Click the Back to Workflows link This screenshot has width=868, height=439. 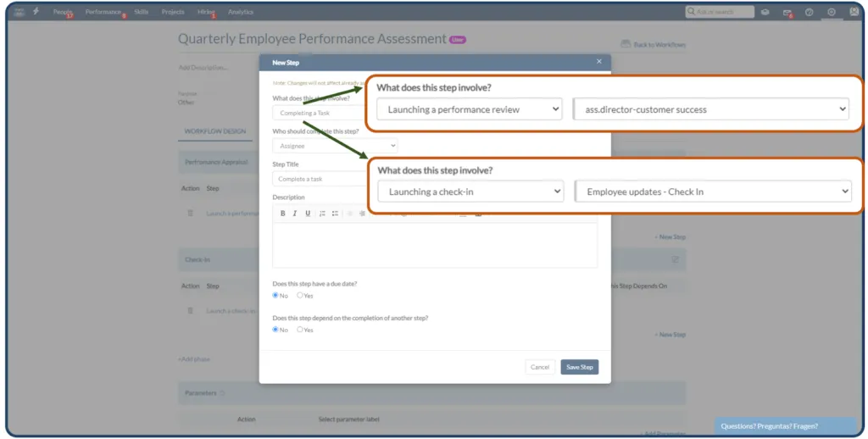pos(659,44)
